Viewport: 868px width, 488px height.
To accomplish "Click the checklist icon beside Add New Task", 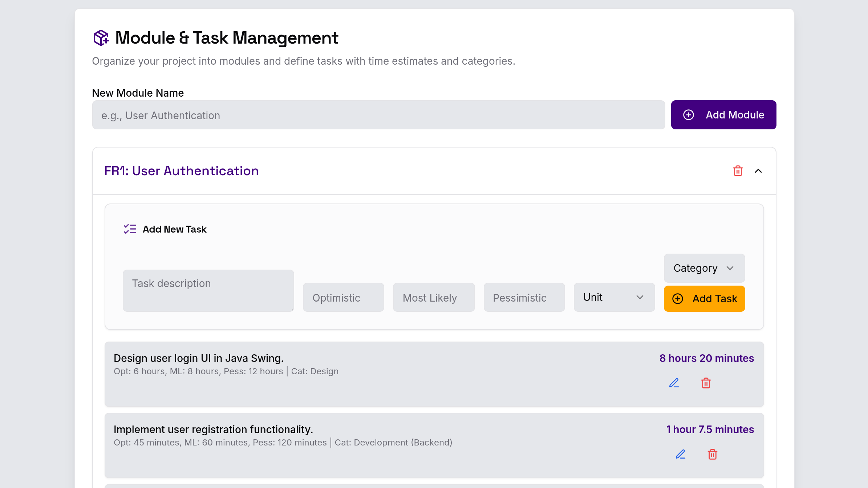I will (x=130, y=229).
